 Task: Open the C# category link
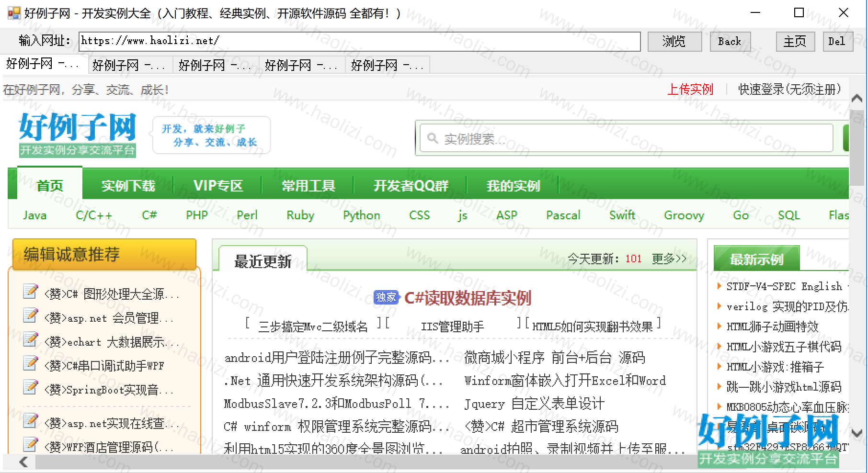(x=149, y=215)
